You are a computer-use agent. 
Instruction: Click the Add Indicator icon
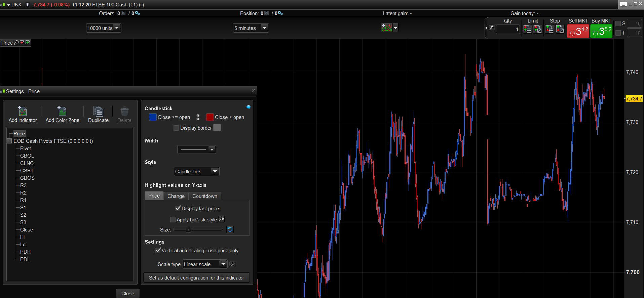[23, 111]
